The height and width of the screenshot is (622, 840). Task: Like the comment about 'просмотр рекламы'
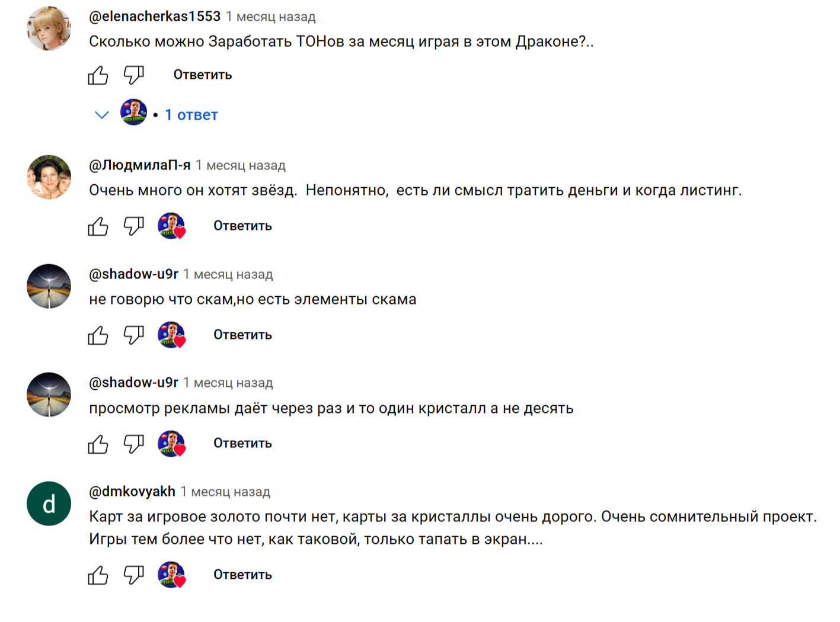tap(98, 444)
